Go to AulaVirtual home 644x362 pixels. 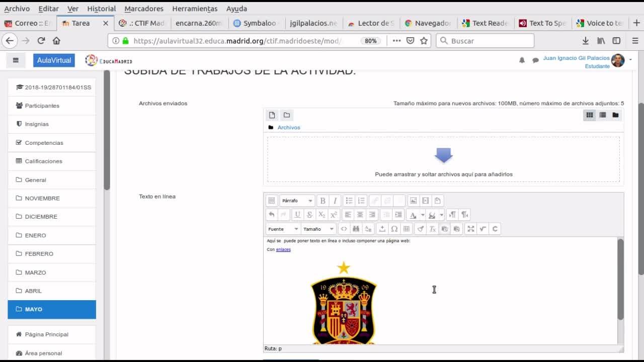coord(54,60)
